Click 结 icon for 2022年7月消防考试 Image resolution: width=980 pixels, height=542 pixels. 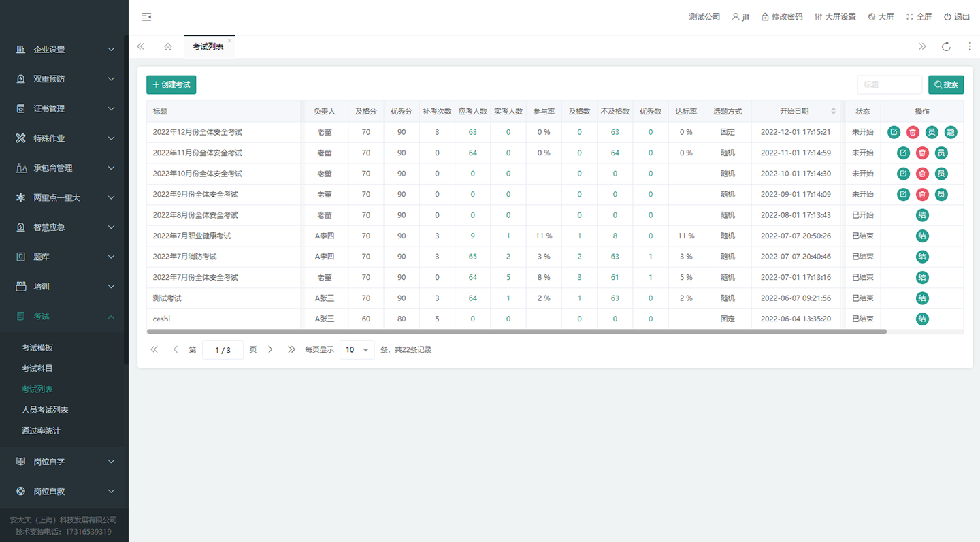(922, 257)
